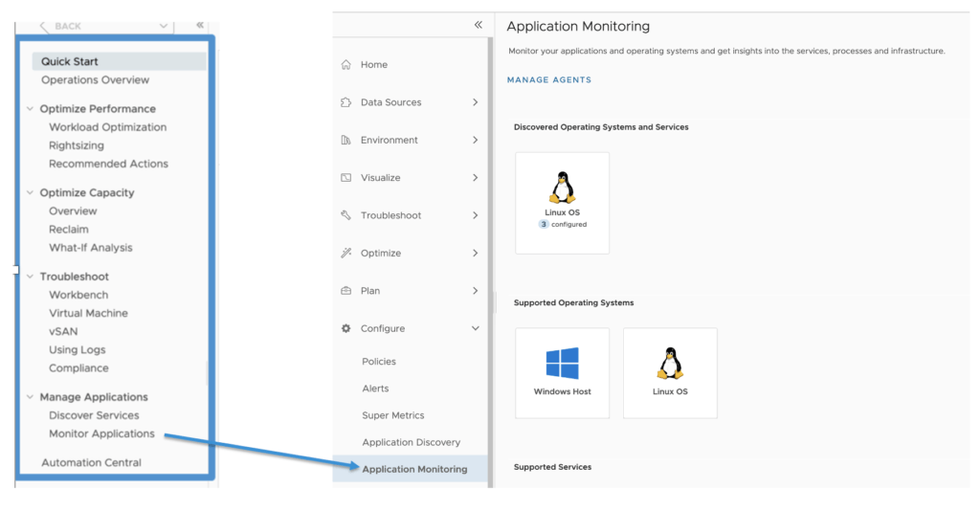980x511 pixels.
Task: Click the Troubleshoot wrench icon
Action: 345,215
